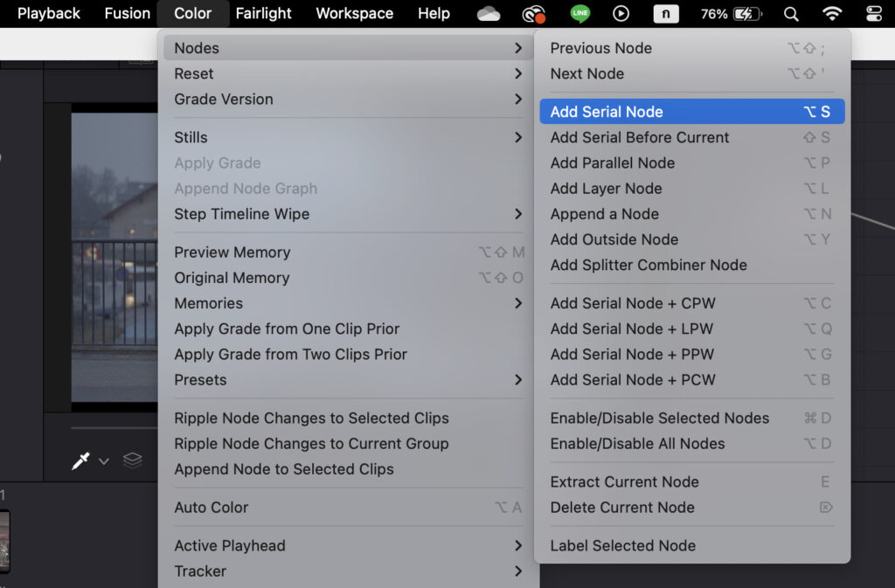Click the Wi-Fi status icon
Image resolution: width=895 pixels, height=588 pixels.
click(832, 13)
